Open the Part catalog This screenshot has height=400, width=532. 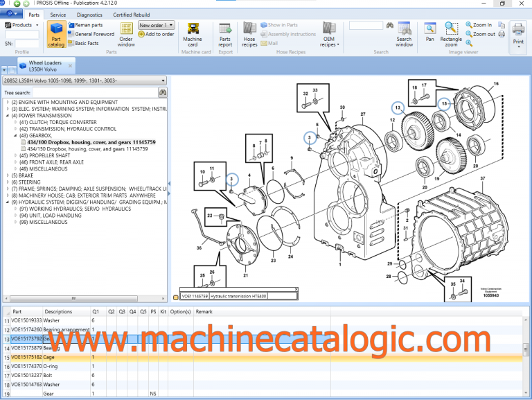(x=56, y=34)
